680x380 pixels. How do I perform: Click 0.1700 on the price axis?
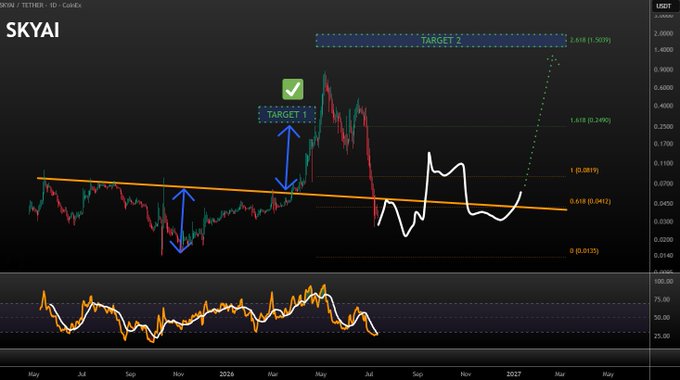[x=664, y=144]
